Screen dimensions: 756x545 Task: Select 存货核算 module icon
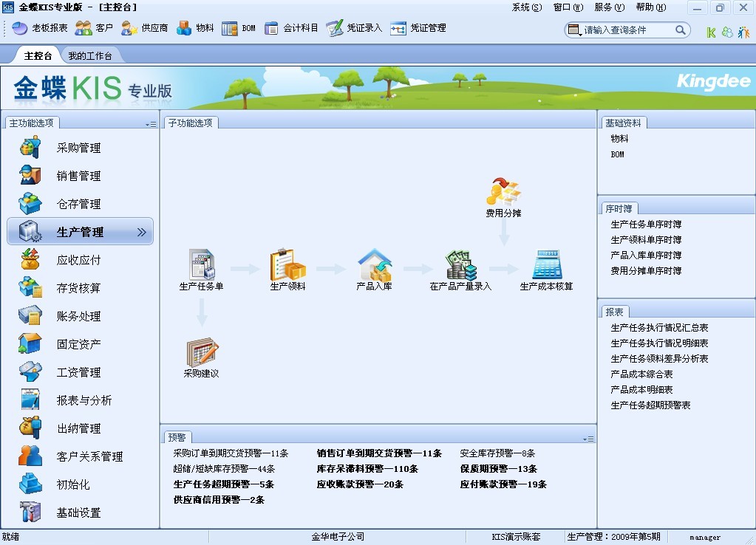pos(30,288)
